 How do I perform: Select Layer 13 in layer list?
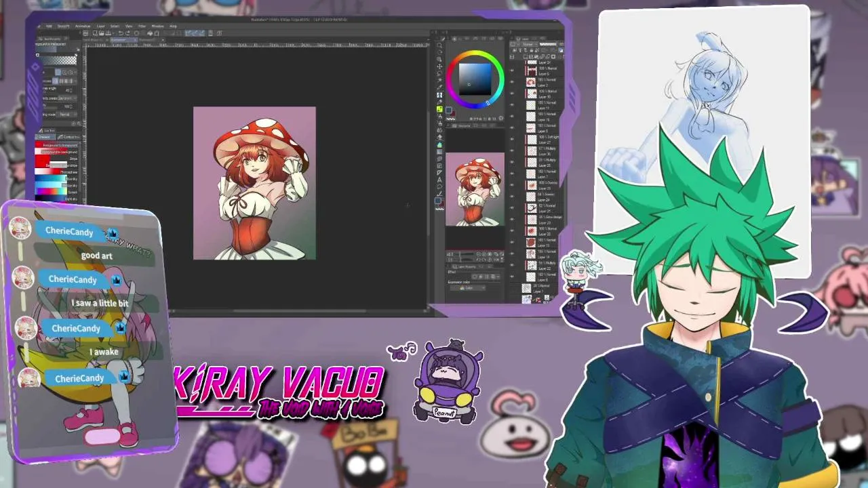(542, 242)
